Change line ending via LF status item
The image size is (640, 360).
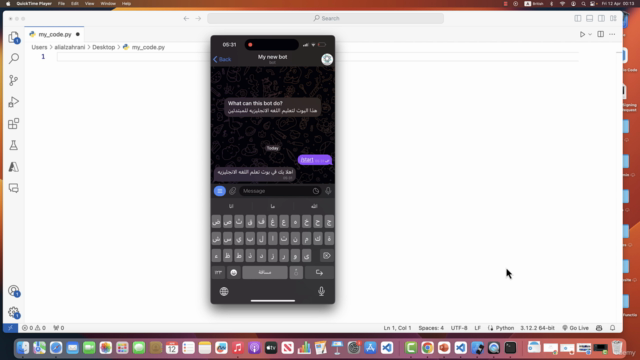coord(477,328)
